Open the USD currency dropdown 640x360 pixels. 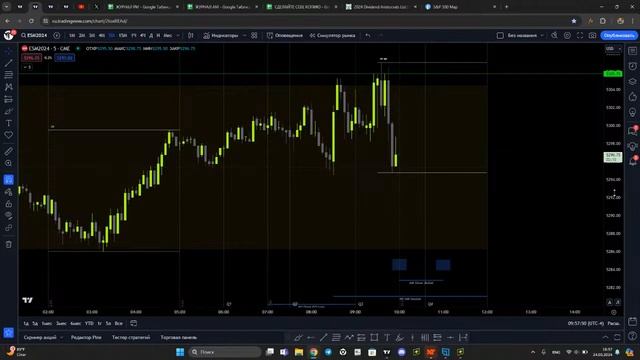point(613,49)
